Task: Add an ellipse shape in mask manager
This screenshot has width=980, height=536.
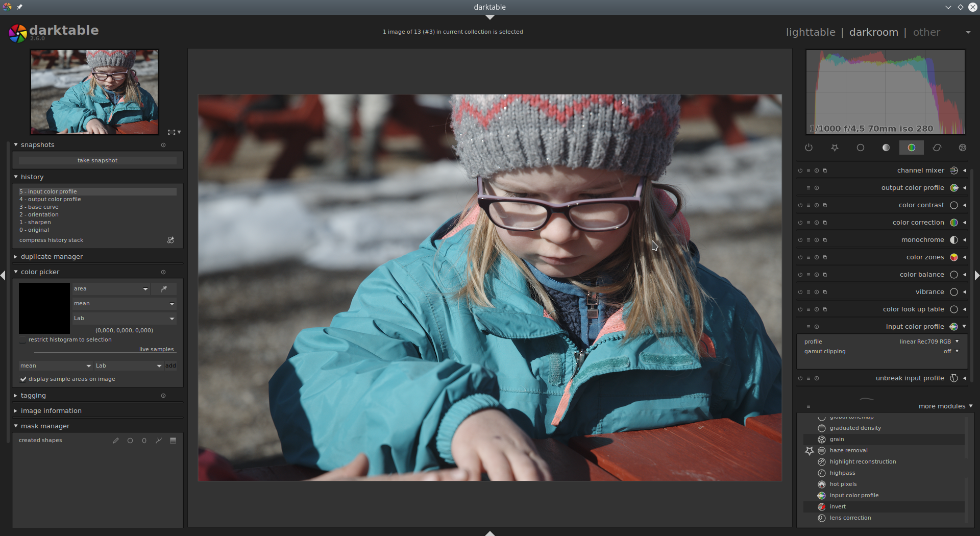Action: click(x=144, y=441)
